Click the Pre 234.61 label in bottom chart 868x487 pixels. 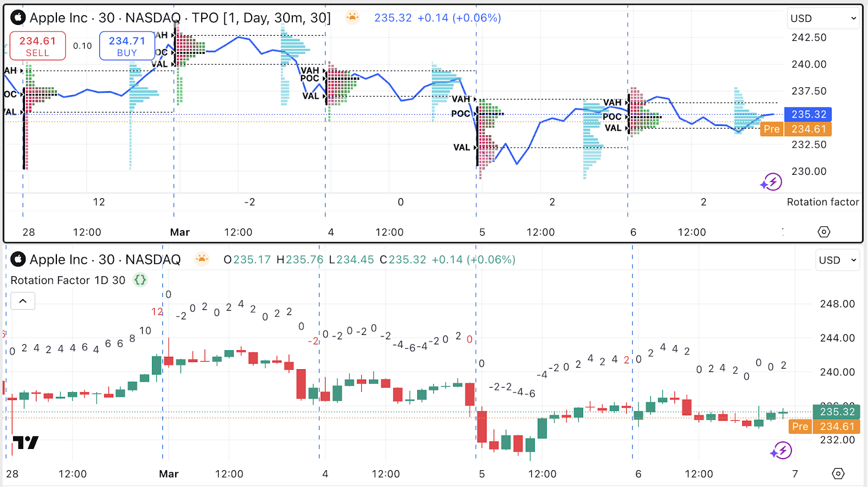tap(824, 427)
